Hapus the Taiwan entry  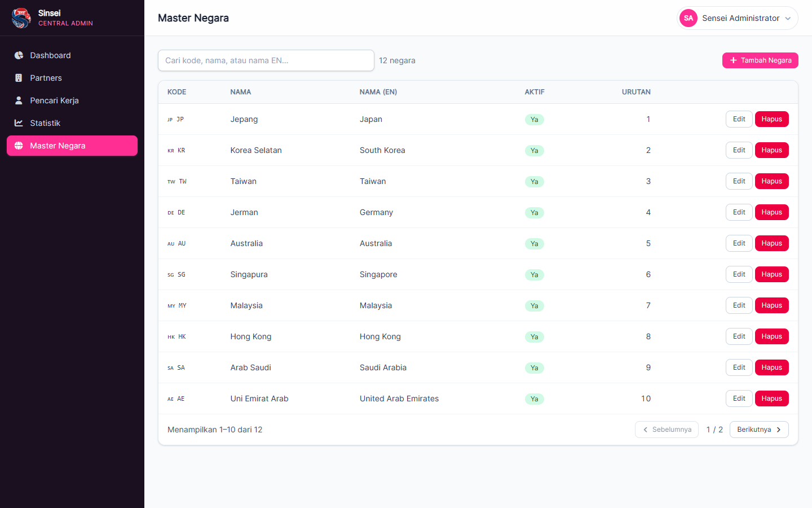(x=772, y=181)
